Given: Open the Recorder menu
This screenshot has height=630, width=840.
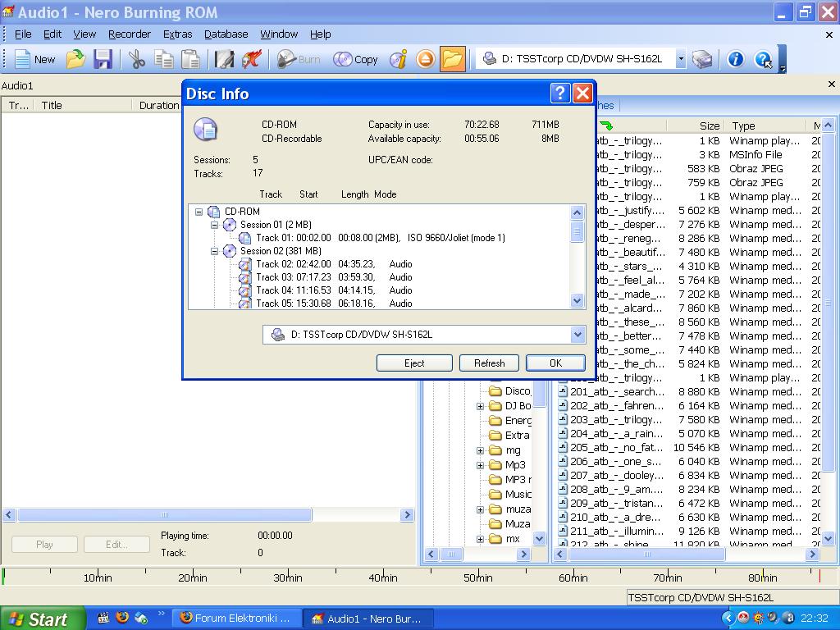Looking at the screenshot, I should (130, 34).
